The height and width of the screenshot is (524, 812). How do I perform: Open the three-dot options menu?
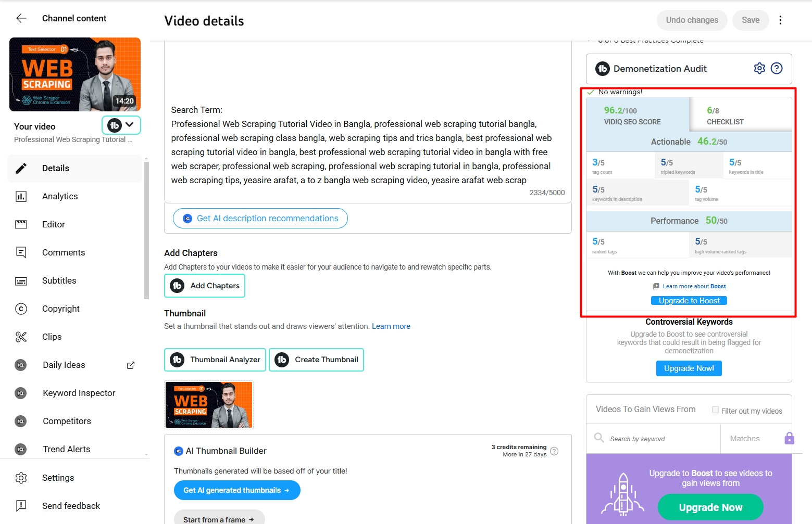(x=780, y=20)
